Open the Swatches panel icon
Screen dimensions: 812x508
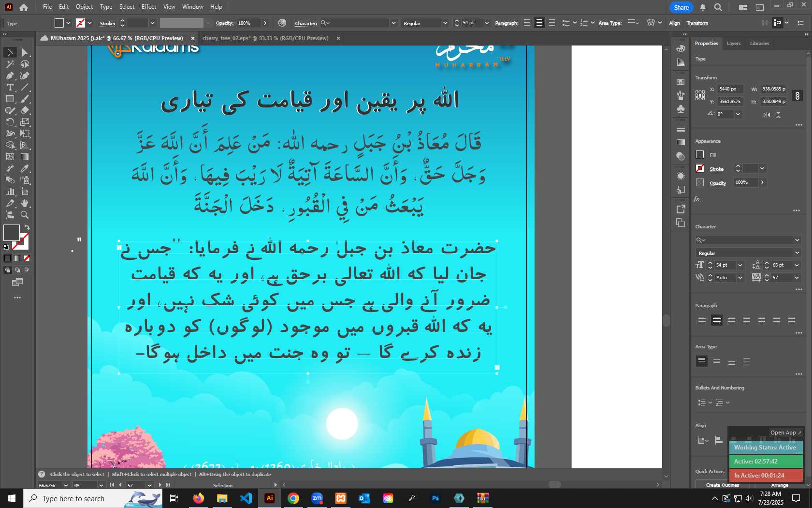pos(681,82)
